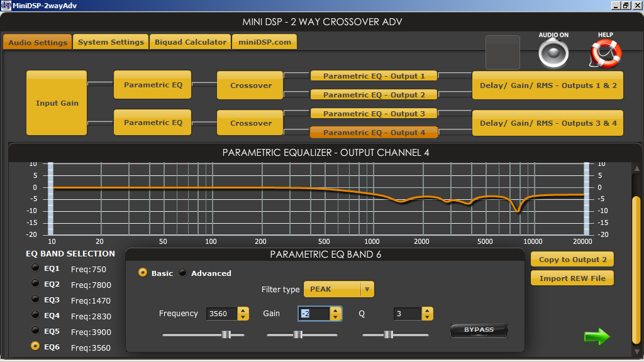
Task: Choose Basic mode radio button
Action: (x=143, y=273)
